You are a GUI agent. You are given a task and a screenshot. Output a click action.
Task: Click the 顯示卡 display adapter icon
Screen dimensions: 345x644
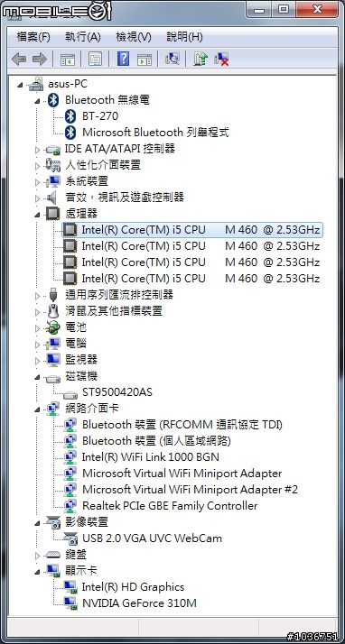pyautogui.click(x=53, y=571)
